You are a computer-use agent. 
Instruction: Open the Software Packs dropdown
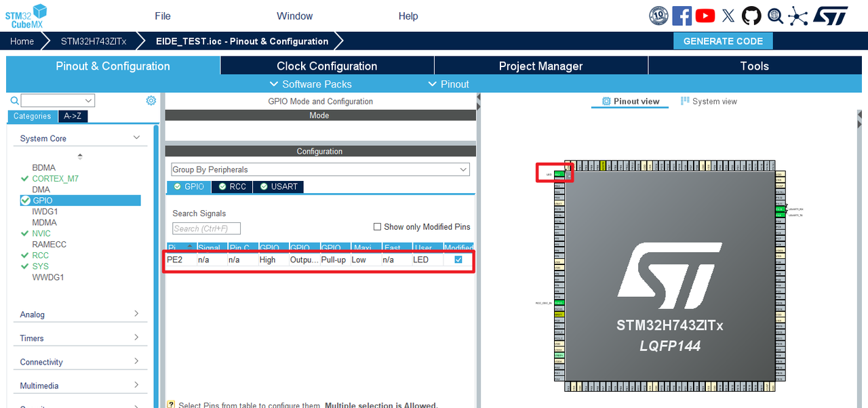(311, 84)
